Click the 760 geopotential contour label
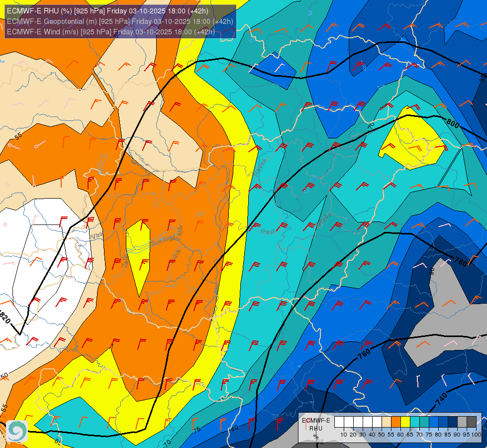 364,353
